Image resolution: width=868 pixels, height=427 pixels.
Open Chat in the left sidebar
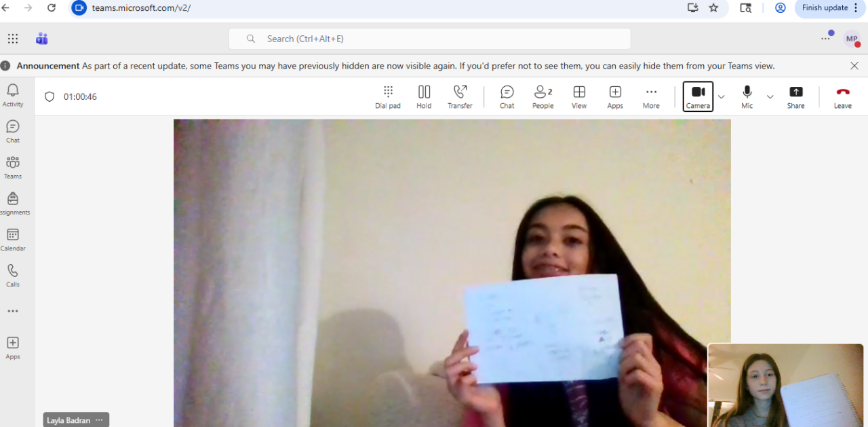[13, 132]
